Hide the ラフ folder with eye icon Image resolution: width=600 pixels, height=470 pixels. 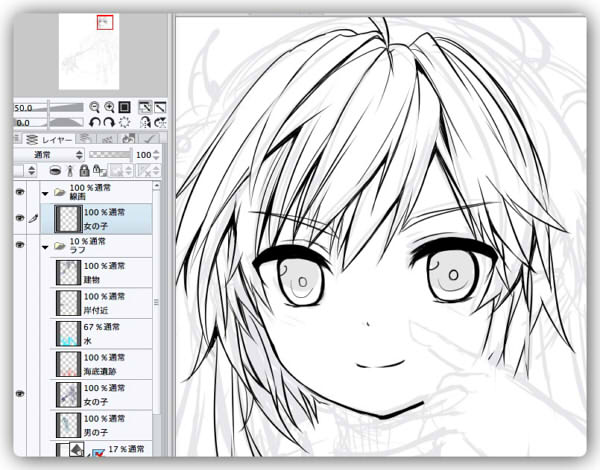click(x=21, y=244)
